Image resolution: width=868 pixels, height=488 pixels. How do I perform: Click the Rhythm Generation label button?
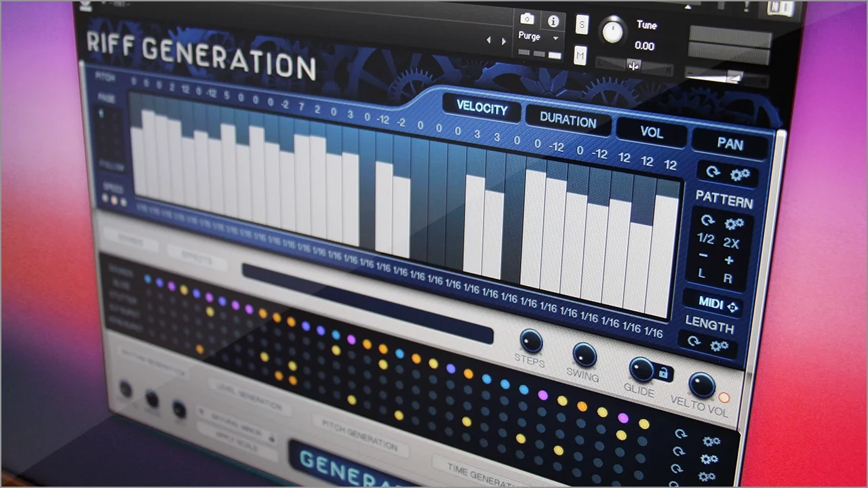pyautogui.click(x=152, y=363)
